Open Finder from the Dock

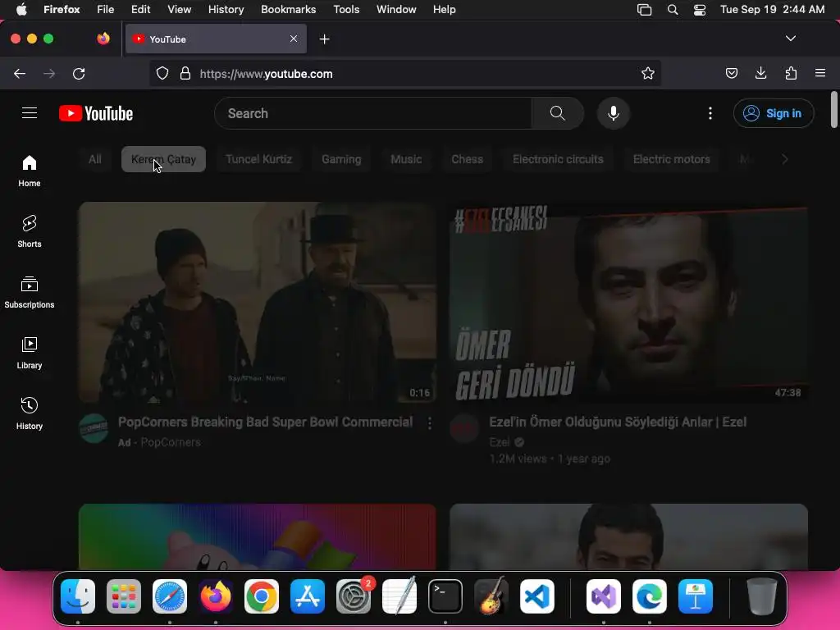pos(78,596)
